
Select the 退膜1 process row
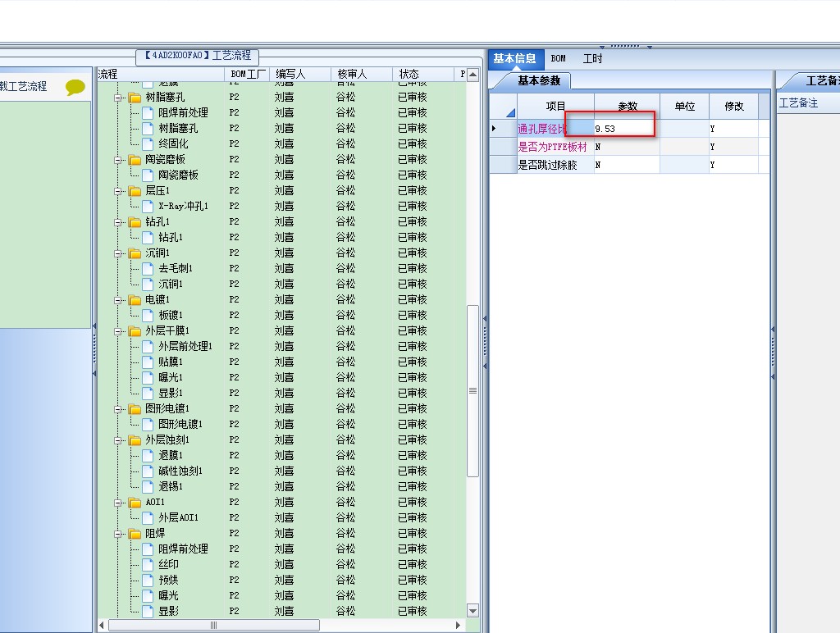(x=171, y=455)
